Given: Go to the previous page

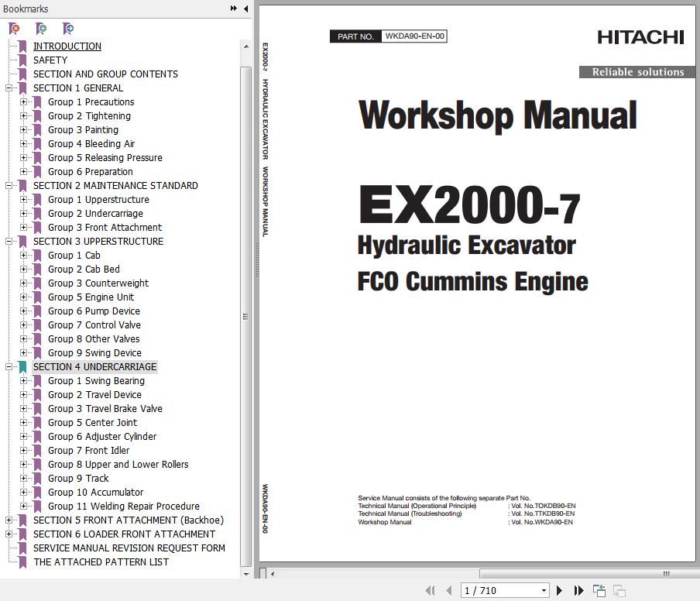Looking at the screenshot, I should pos(448,591).
